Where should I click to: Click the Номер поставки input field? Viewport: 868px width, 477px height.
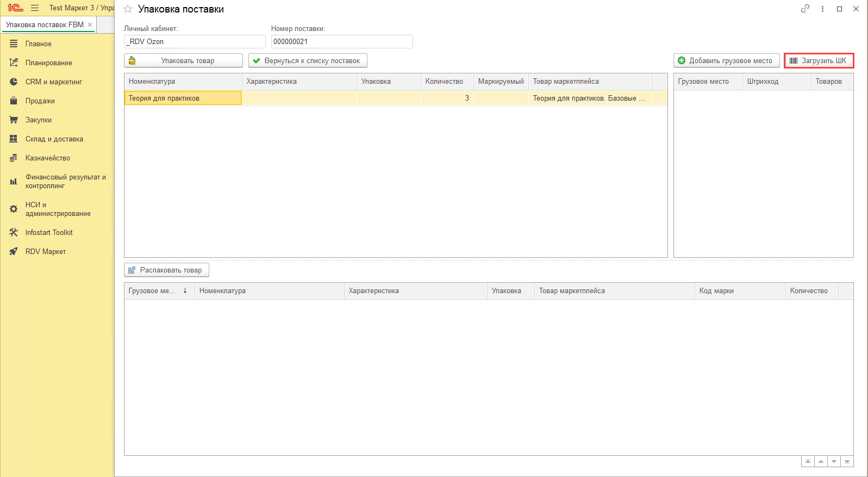(x=341, y=42)
